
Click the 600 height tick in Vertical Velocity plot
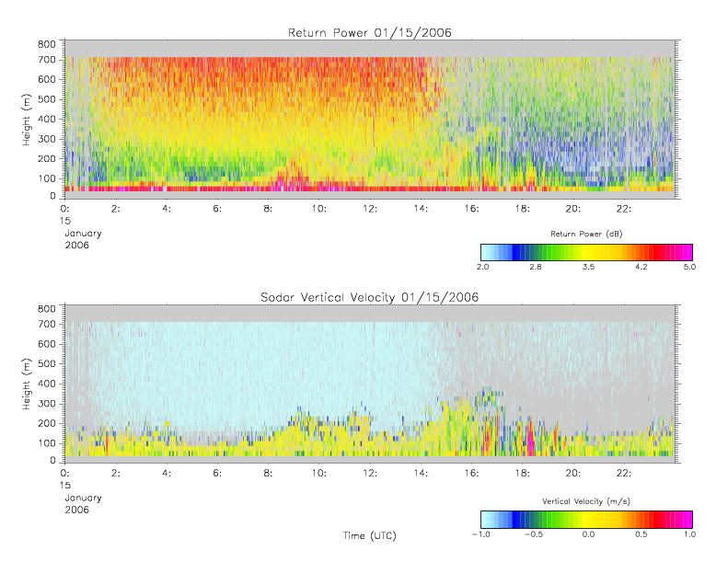pyautogui.click(x=46, y=344)
